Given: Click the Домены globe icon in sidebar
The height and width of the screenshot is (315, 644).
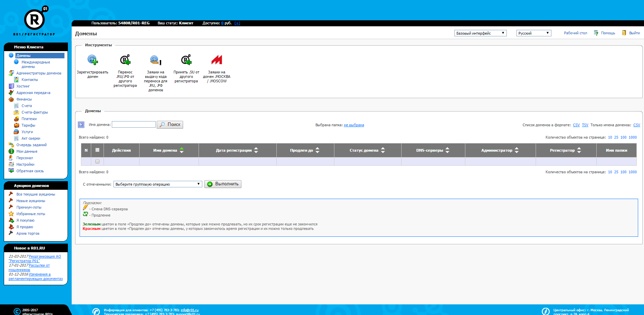Looking at the screenshot, I should tap(11, 55).
